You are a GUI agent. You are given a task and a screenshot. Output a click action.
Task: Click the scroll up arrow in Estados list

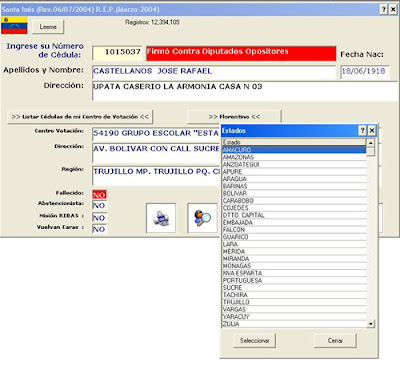coord(370,143)
